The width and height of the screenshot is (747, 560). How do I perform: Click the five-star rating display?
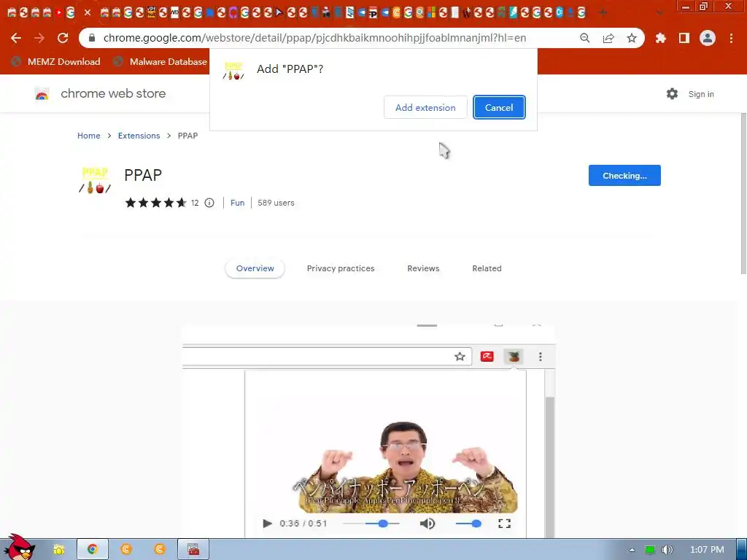[x=155, y=203]
